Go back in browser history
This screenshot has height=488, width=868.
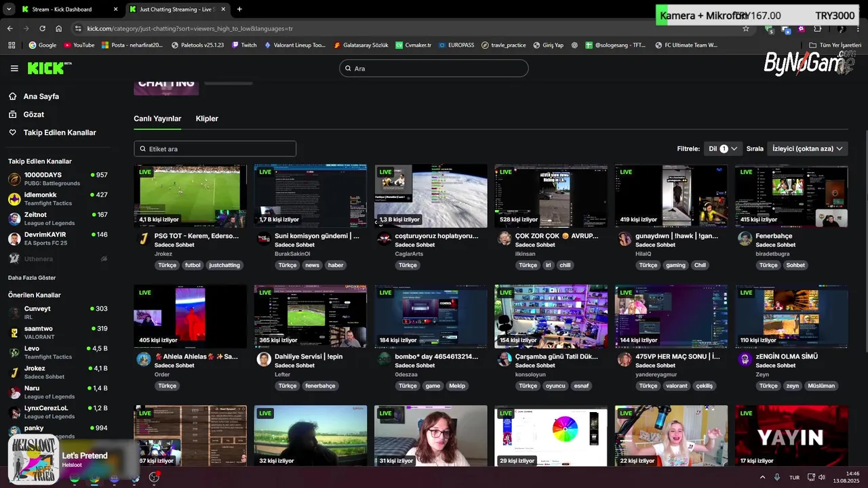pos(9,28)
